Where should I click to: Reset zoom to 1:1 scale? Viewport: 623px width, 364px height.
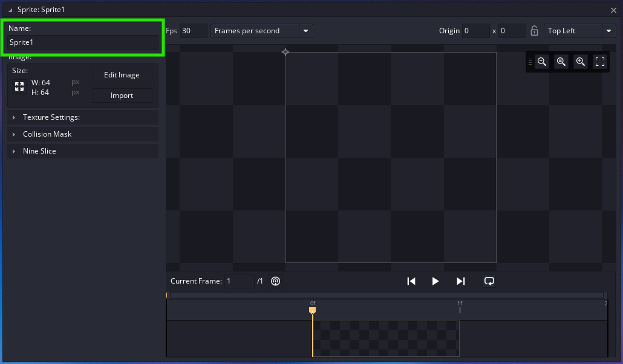click(x=561, y=62)
